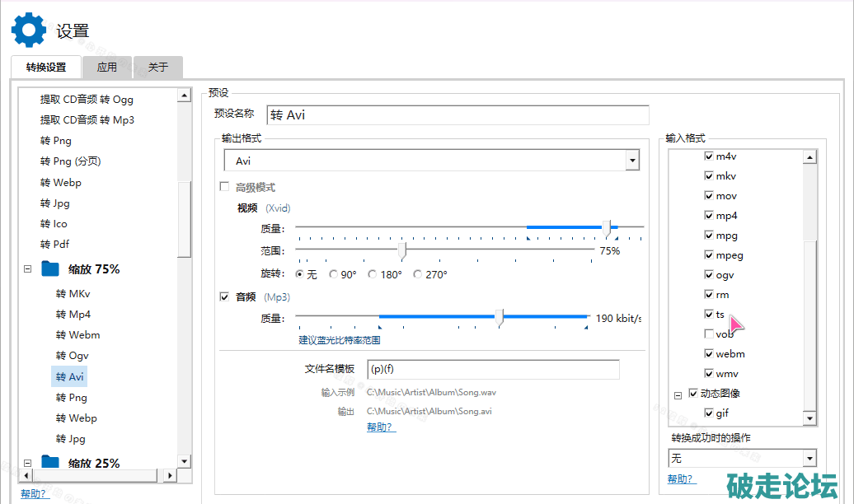Collapse the 缩放 75% tree group
Viewport: 854px width, 504px height.
coord(28,268)
